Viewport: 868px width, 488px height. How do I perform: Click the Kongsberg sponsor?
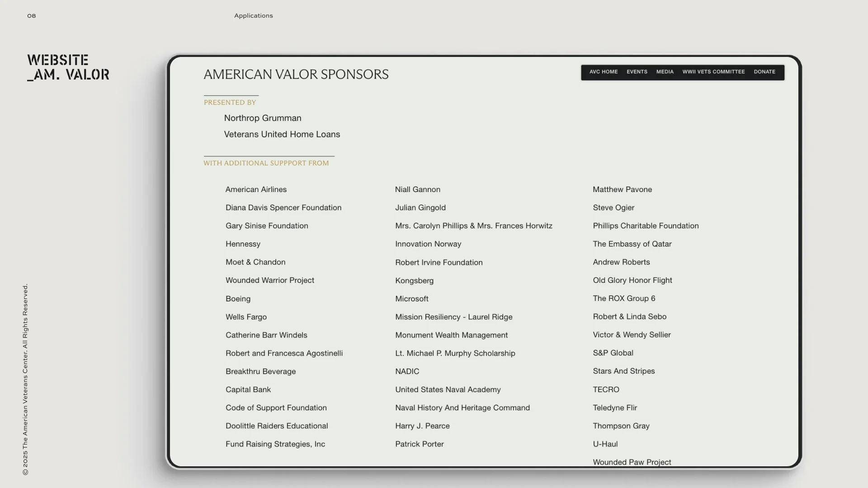pos(414,281)
